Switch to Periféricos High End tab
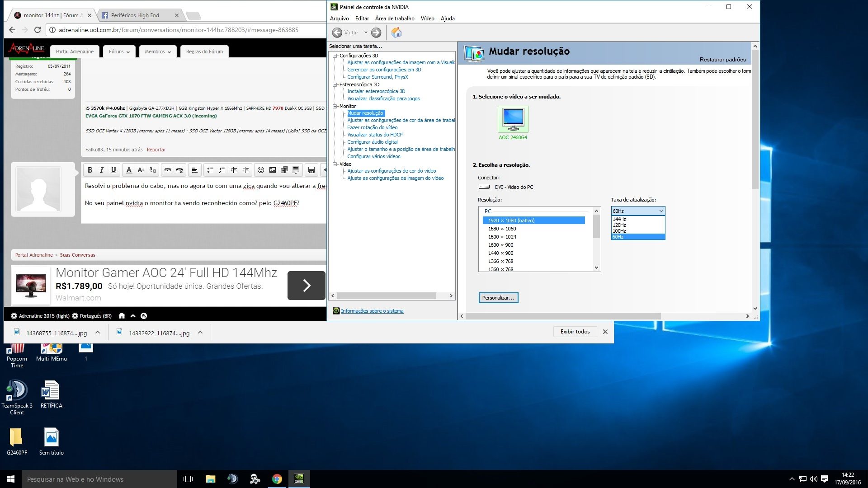The width and height of the screenshot is (868, 488). click(x=135, y=15)
